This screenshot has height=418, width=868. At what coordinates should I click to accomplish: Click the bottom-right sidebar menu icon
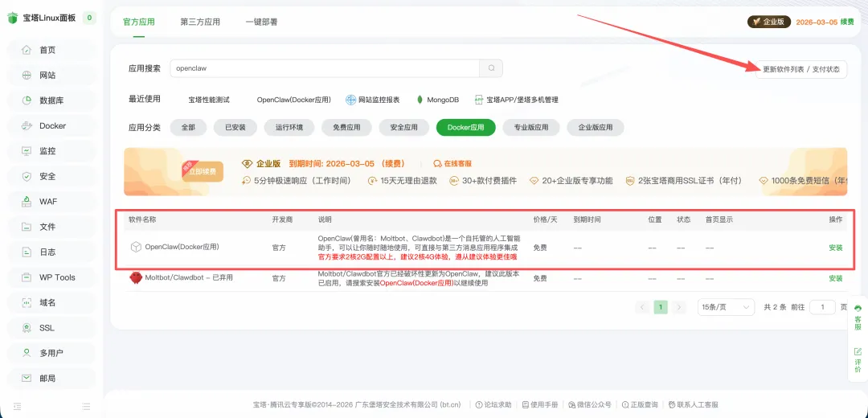(x=86, y=406)
